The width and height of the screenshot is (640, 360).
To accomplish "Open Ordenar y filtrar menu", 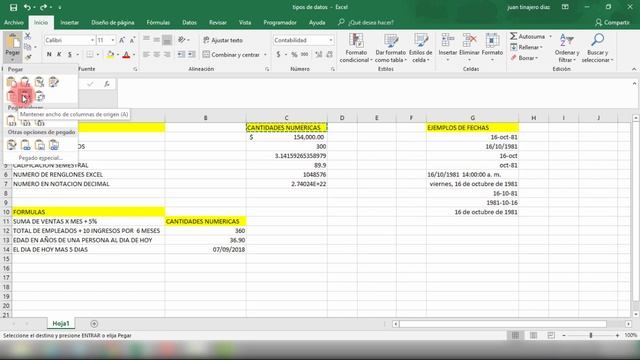I will tap(567, 48).
